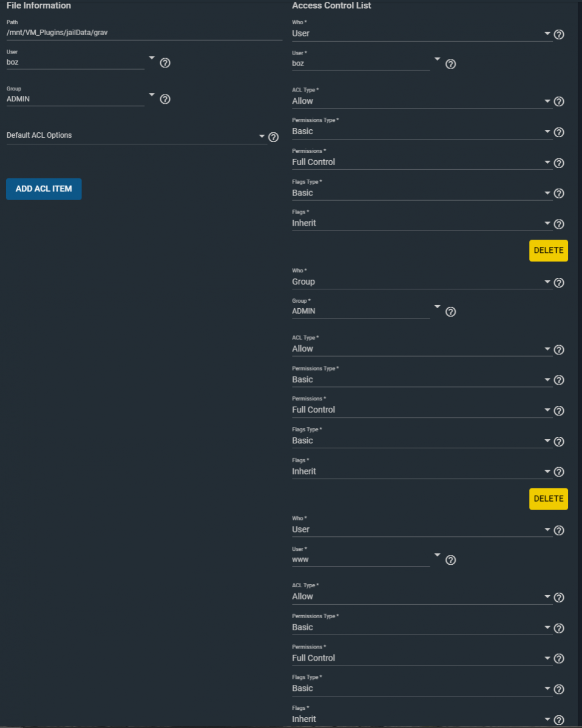Click the ADD ACL ITEM button
Image resolution: width=582 pixels, height=728 pixels.
point(44,189)
